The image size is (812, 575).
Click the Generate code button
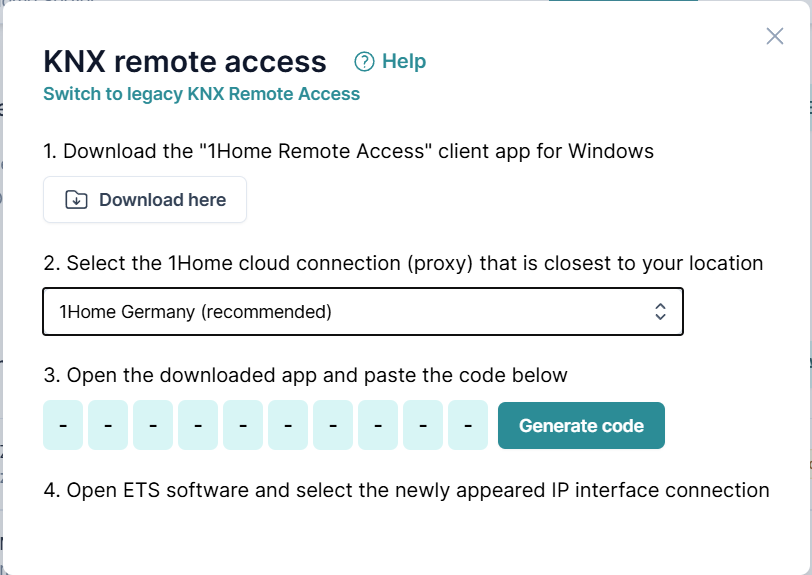(581, 426)
